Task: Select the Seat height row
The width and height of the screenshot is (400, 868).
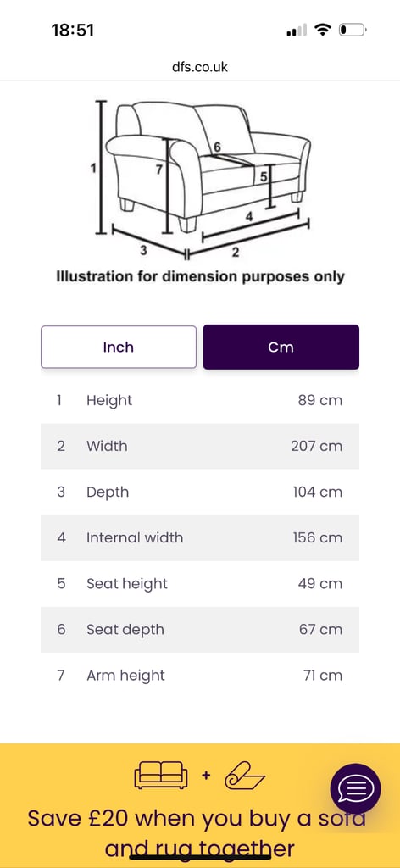Action: 200,584
